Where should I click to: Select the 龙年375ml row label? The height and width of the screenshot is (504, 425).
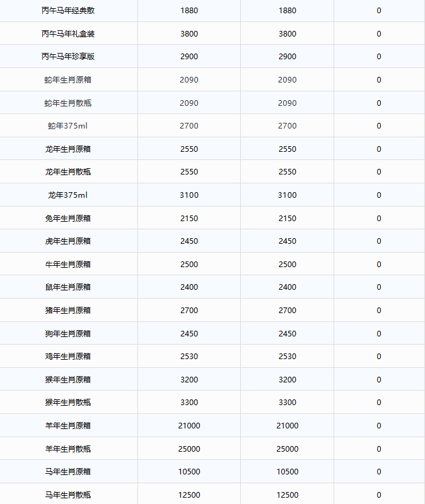pyautogui.click(x=68, y=195)
